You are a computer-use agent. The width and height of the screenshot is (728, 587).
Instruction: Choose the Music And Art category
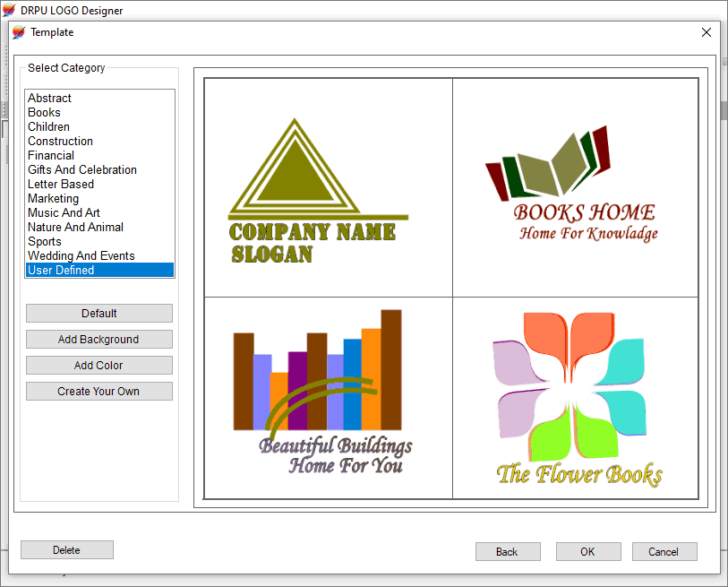(x=64, y=212)
